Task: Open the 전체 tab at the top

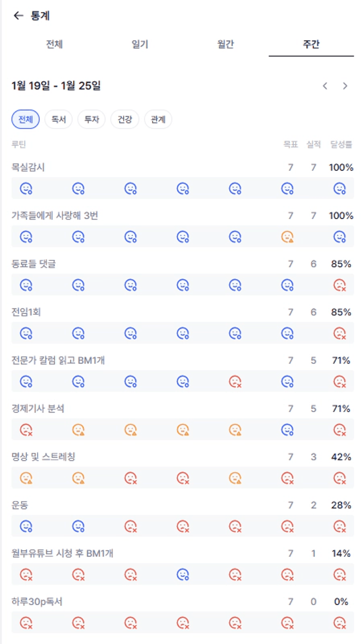Action: coord(55,45)
